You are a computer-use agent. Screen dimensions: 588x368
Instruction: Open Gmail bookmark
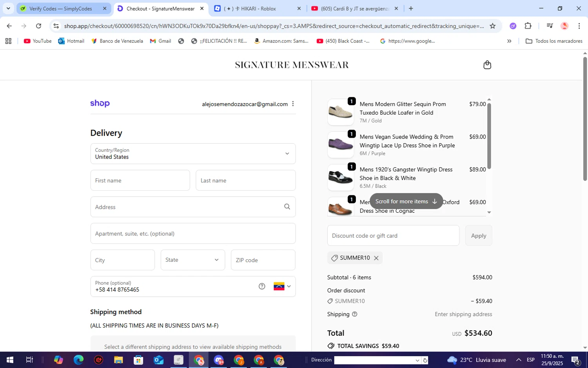[160, 41]
